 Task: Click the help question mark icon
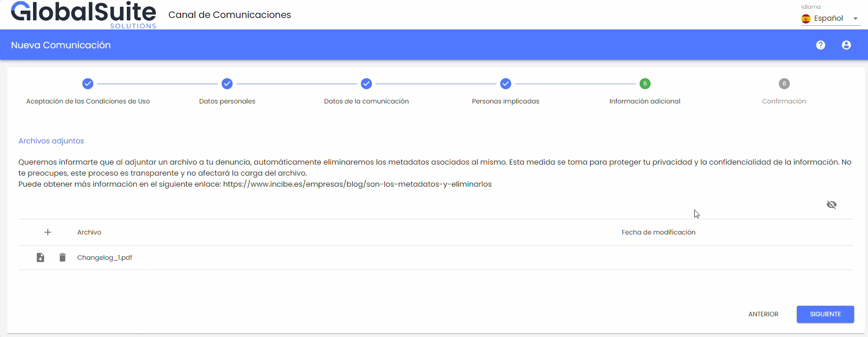pos(821,45)
